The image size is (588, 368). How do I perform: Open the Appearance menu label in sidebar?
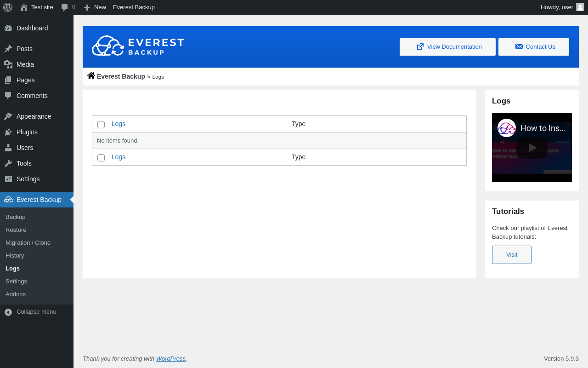pos(34,116)
